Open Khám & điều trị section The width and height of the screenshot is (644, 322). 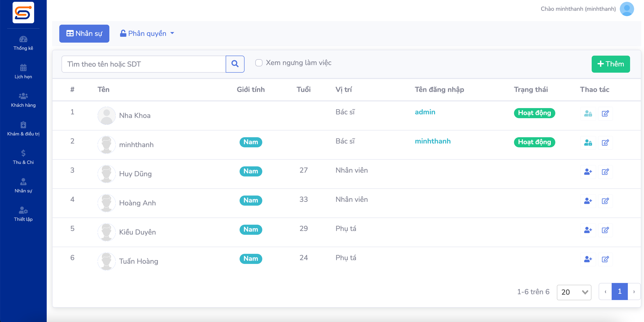pos(23,128)
